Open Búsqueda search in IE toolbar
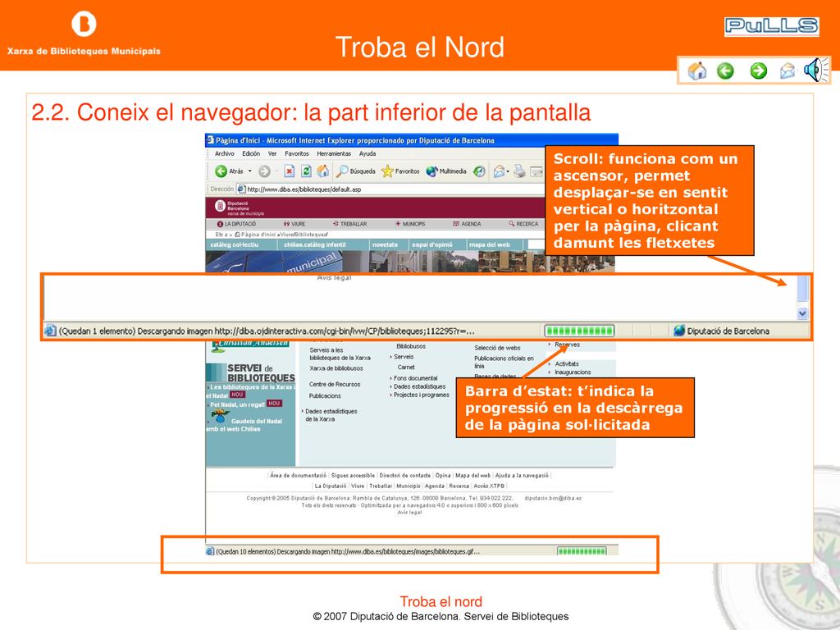Viewport: 840px width, 630px height. click(x=356, y=171)
